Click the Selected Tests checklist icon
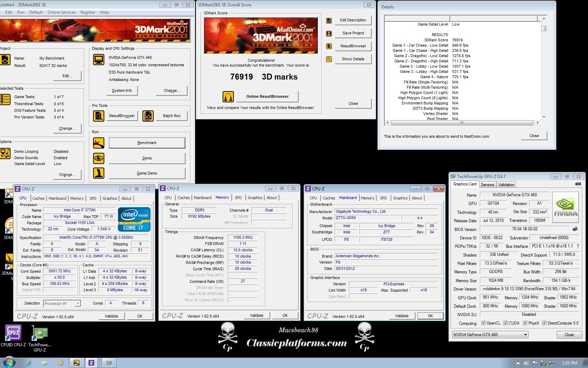 point(5,99)
